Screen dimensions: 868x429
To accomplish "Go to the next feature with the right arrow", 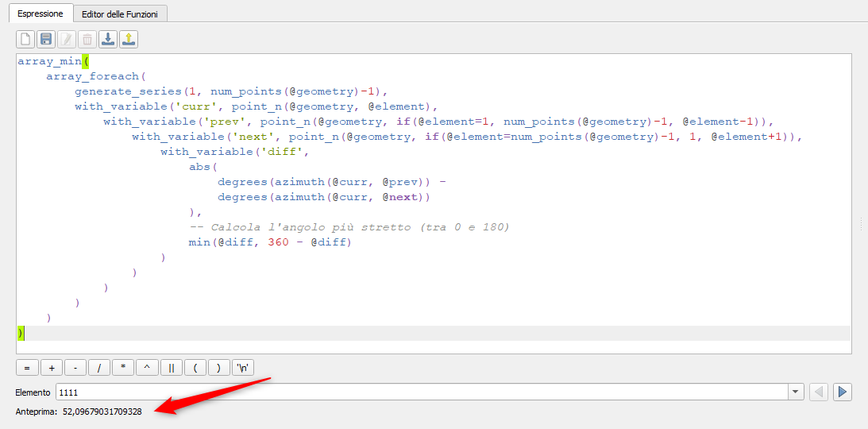I will pos(843,392).
